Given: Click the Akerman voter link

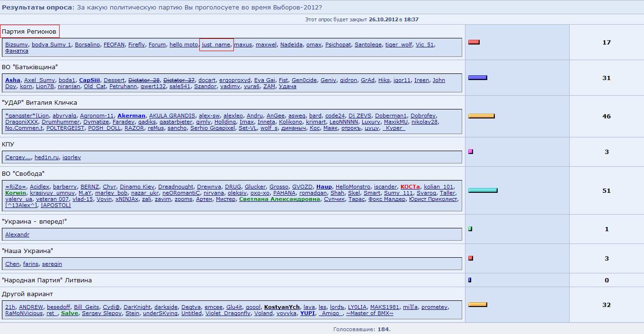Looking at the screenshot, I should (x=131, y=116).
